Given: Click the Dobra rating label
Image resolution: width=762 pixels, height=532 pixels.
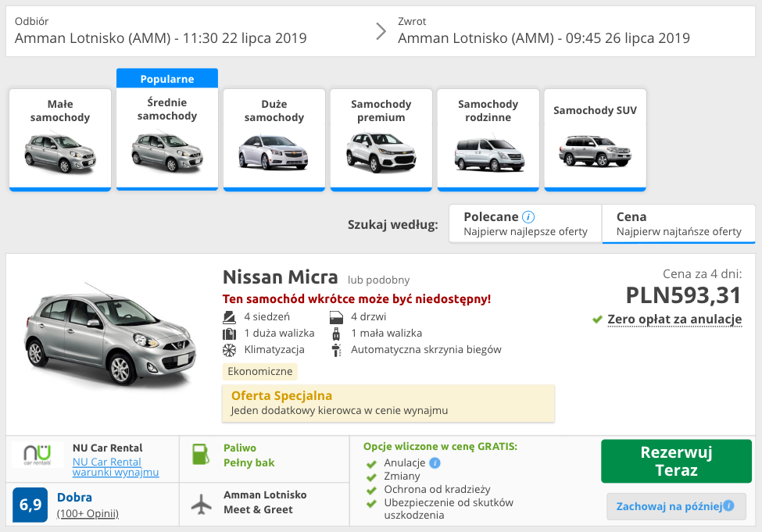Looking at the screenshot, I should 74,498.
